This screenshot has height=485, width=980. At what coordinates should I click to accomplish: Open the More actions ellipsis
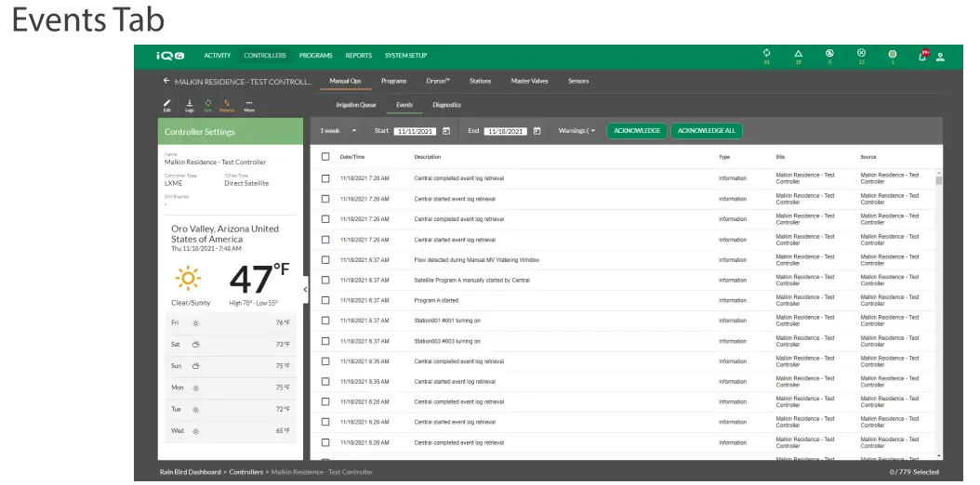[x=249, y=104]
